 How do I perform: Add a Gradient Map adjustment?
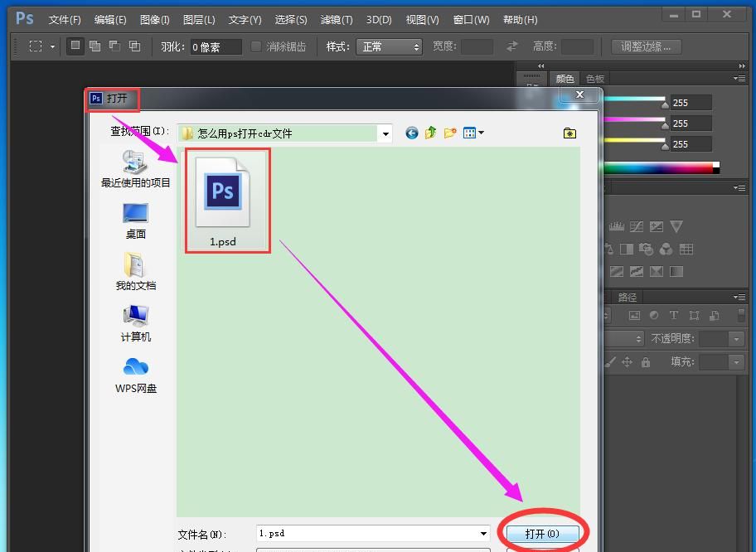click(x=676, y=271)
